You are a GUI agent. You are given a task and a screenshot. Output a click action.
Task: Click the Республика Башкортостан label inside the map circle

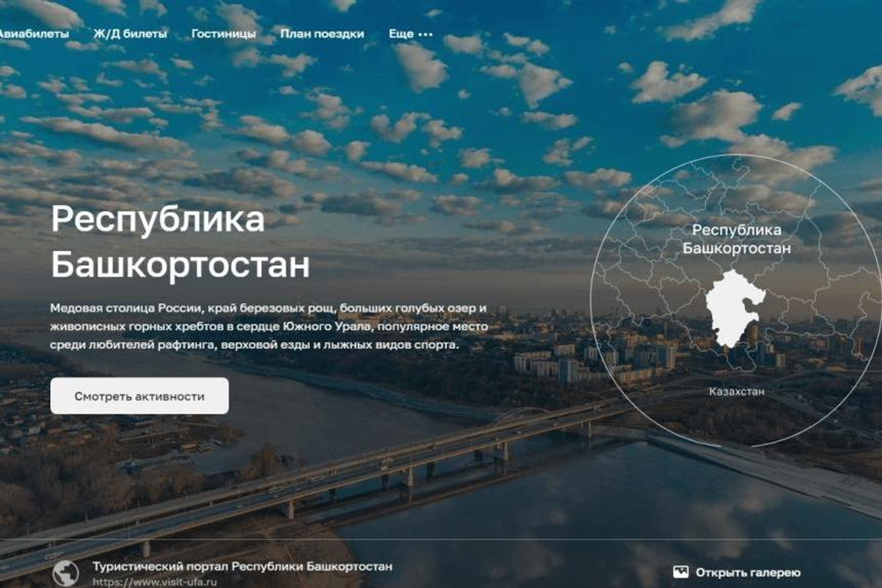(736, 239)
